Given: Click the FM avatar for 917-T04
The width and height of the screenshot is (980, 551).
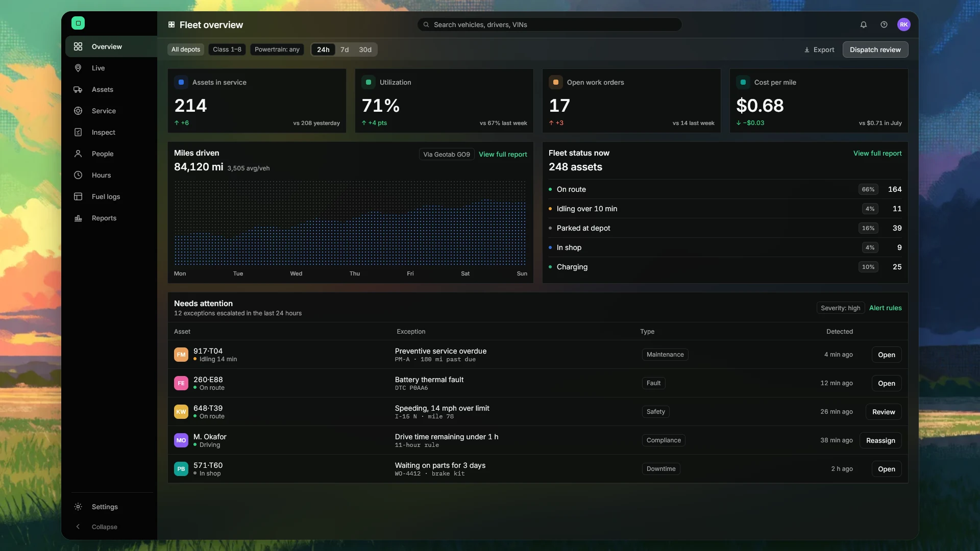Looking at the screenshot, I should coord(181,355).
